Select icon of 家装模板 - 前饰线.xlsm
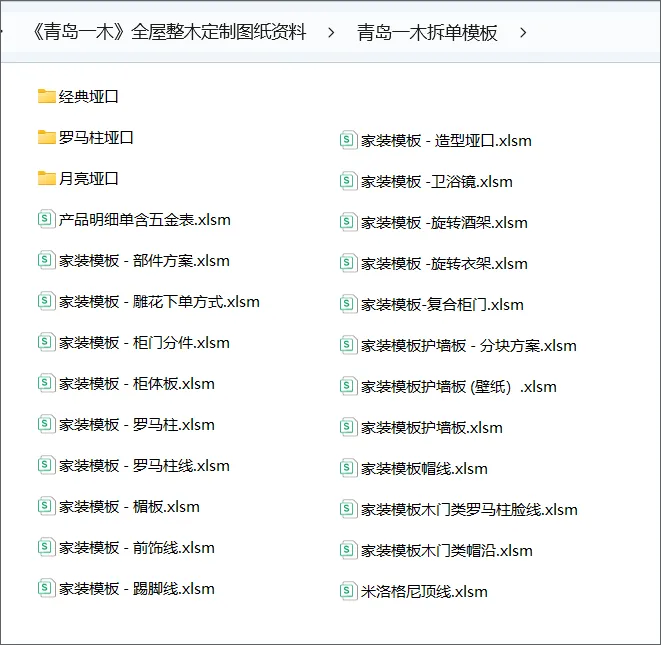Screen dimensions: 661x645 tap(46, 547)
